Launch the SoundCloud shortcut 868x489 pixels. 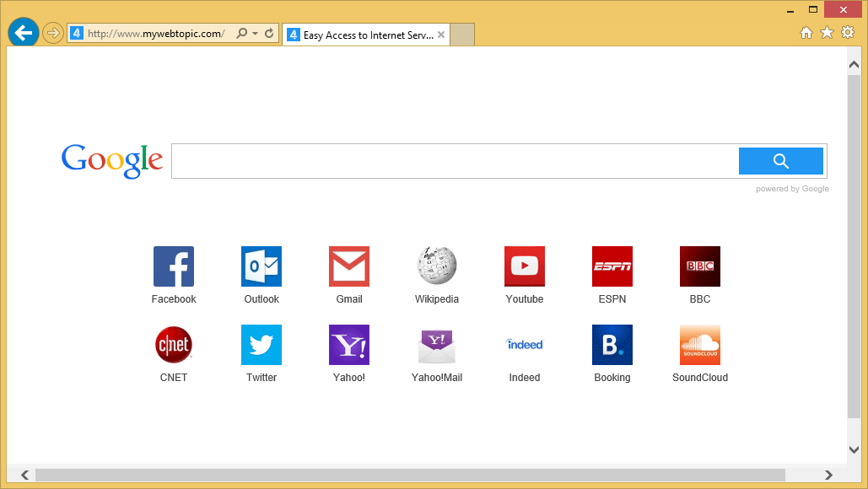699,344
